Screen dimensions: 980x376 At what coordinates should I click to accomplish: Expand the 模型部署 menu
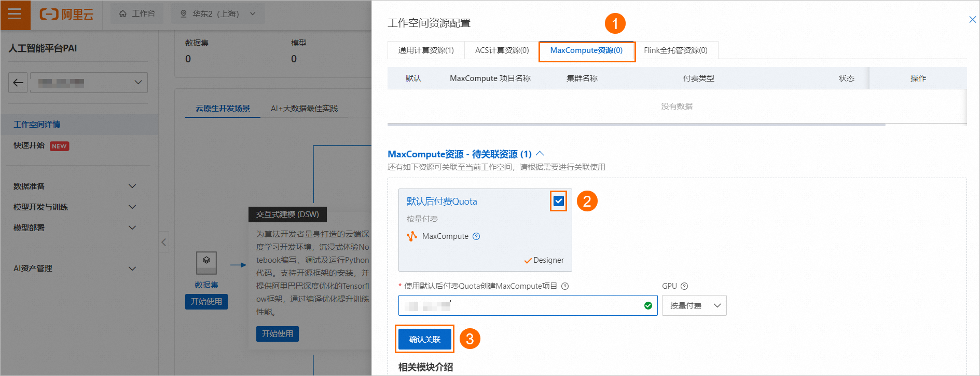[75, 228]
